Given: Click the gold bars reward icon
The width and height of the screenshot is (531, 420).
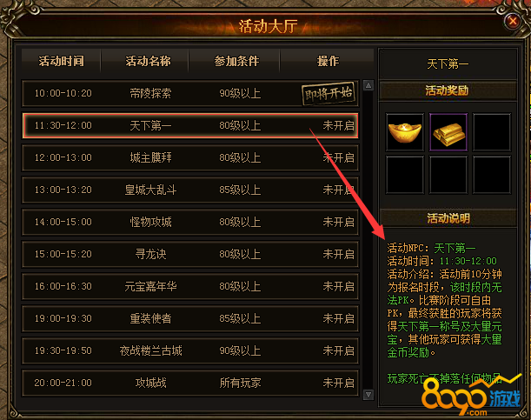Looking at the screenshot, I should (x=448, y=132).
